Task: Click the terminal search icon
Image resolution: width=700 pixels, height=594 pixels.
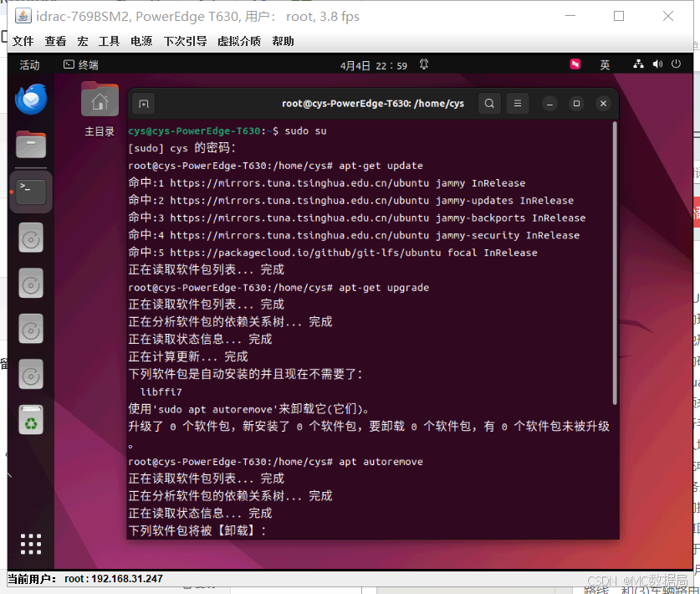Action: [489, 104]
